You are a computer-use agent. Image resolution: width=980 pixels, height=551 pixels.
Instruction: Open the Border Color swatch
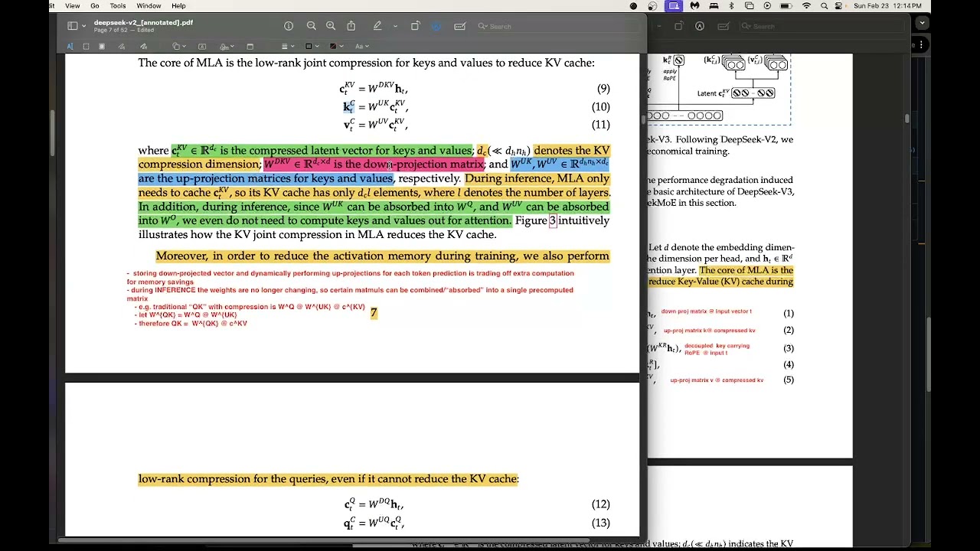click(311, 47)
